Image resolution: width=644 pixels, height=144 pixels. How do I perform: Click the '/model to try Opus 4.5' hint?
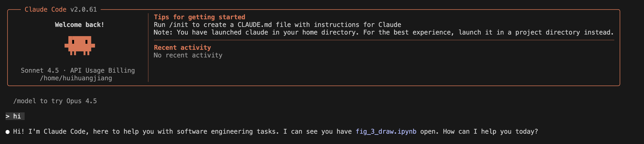tap(55, 101)
